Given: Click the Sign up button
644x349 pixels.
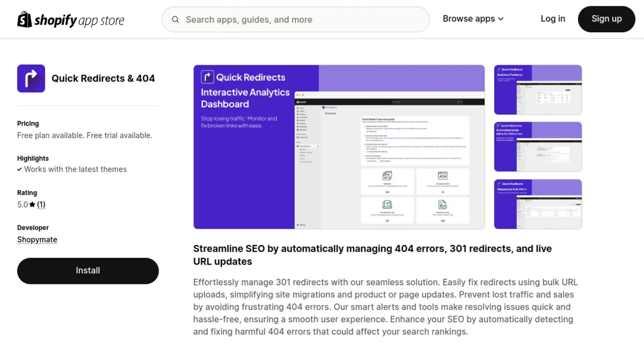Looking at the screenshot, I should (606, 19).
